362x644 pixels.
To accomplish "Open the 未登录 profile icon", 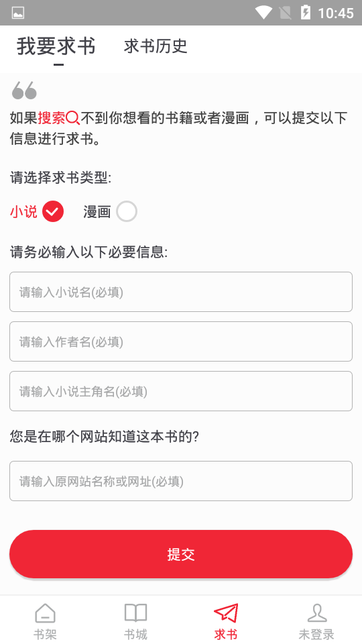I will [x=316, y=613].
